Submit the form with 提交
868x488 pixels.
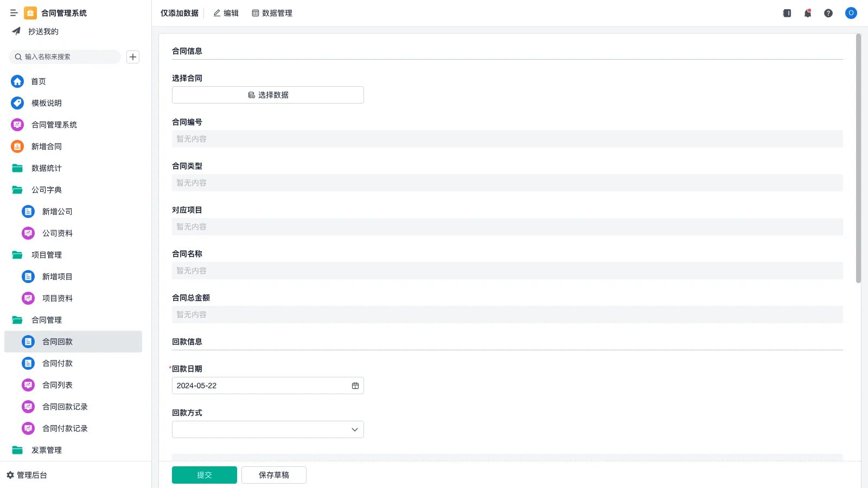click(x=205, y=475)
